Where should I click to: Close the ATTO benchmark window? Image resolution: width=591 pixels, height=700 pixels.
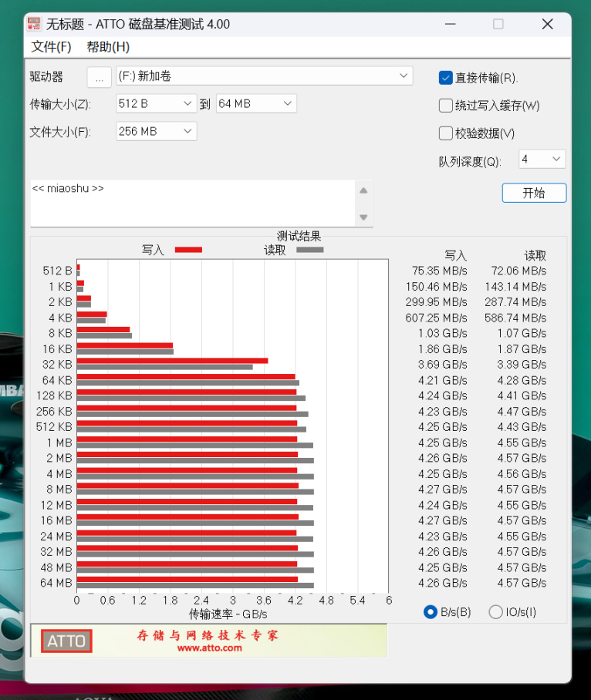(x=547, y=24)
